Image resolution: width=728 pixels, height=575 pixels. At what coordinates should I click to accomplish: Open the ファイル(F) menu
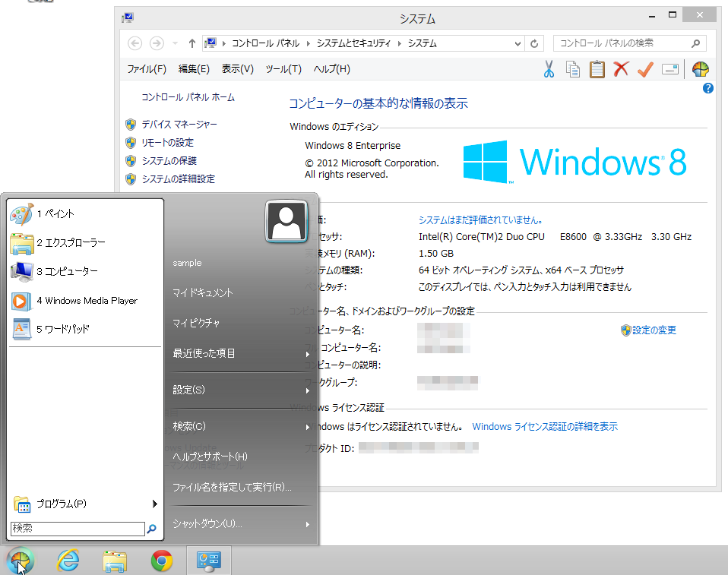click(x=147, y=69)
